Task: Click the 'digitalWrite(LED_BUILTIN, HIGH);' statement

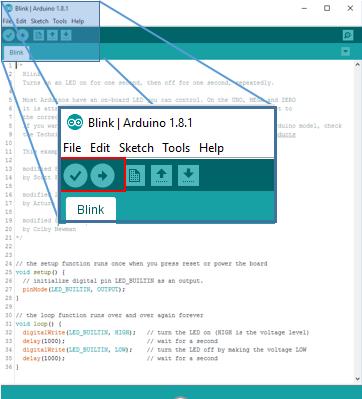Action: (x=79, y=333)
